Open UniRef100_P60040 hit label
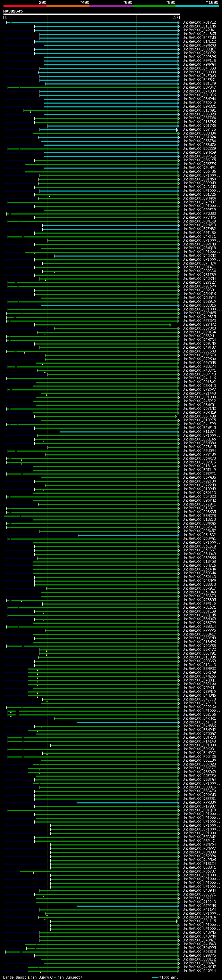This screenshot has width=222, height=980. (x=199, y=103)
